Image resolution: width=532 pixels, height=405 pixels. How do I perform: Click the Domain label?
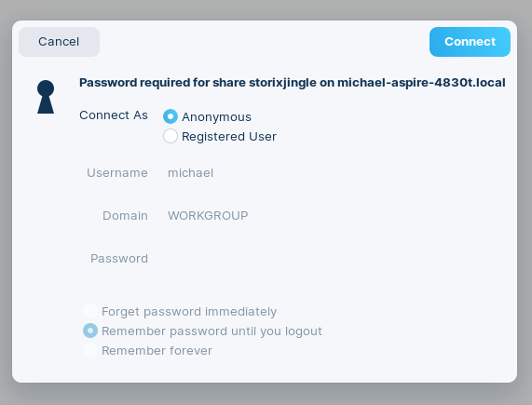point(125,216)
